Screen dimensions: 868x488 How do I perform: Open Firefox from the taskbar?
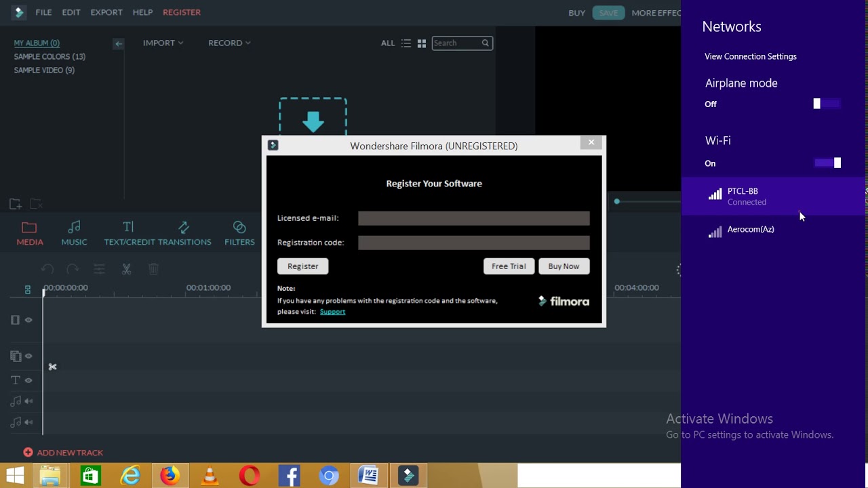click(x=170, y=476)
